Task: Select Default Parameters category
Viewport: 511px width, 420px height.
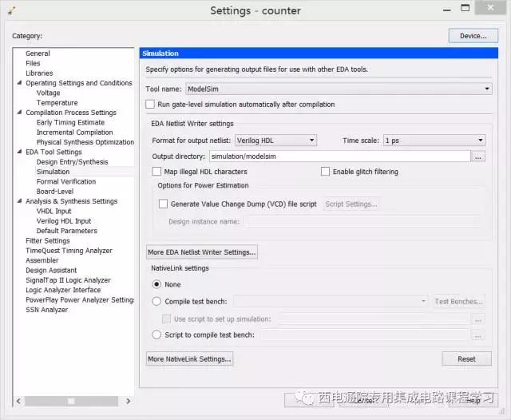Action: pos(67,231)
